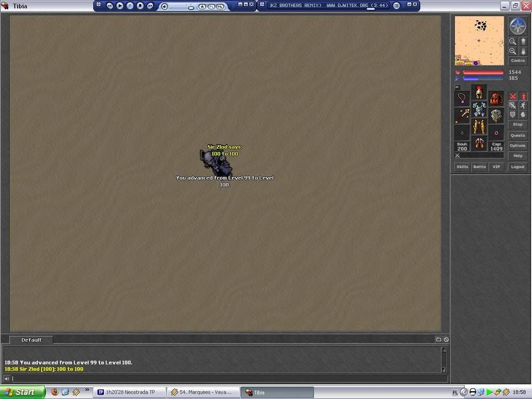Switch to the Default chat tab
This screenshot has width=532, height=399.
31,340
